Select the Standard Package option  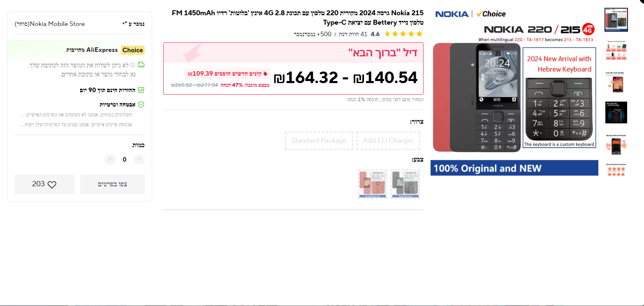pyautogui.click(x=319, y=140)
